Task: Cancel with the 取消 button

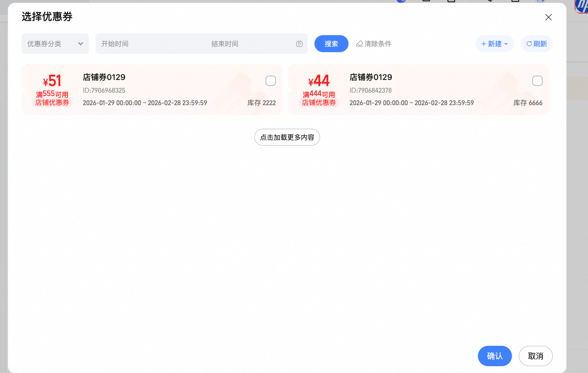Action: pos(535,356)
